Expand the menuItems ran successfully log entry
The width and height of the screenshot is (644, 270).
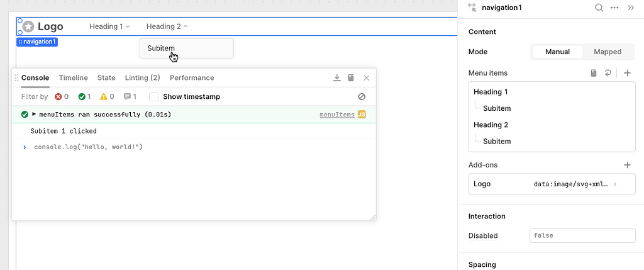[x=34, y=115]
